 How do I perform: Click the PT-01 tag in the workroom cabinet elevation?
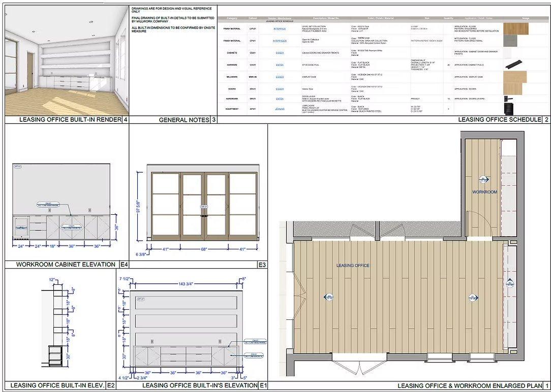(x=18, y=167)
